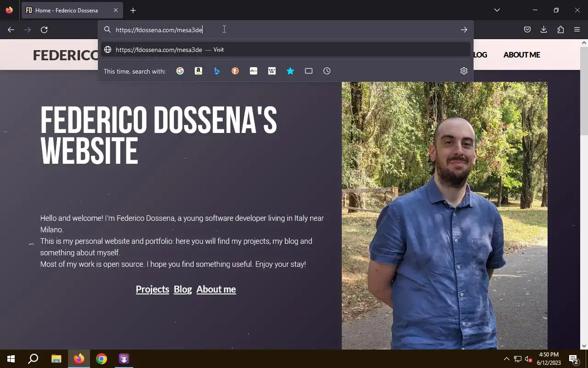Click the Firefox back arrow button
Viewport: 588px width, 368px height.
11,30
